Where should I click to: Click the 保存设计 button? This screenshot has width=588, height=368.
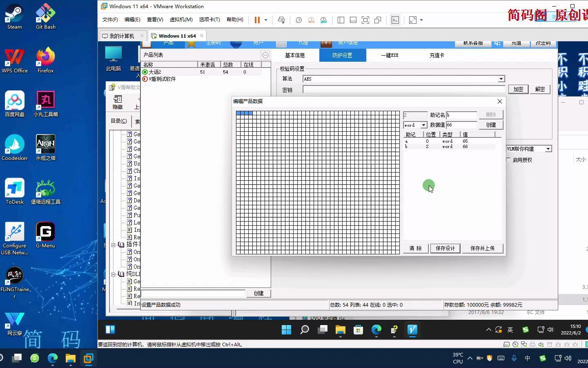445,248
